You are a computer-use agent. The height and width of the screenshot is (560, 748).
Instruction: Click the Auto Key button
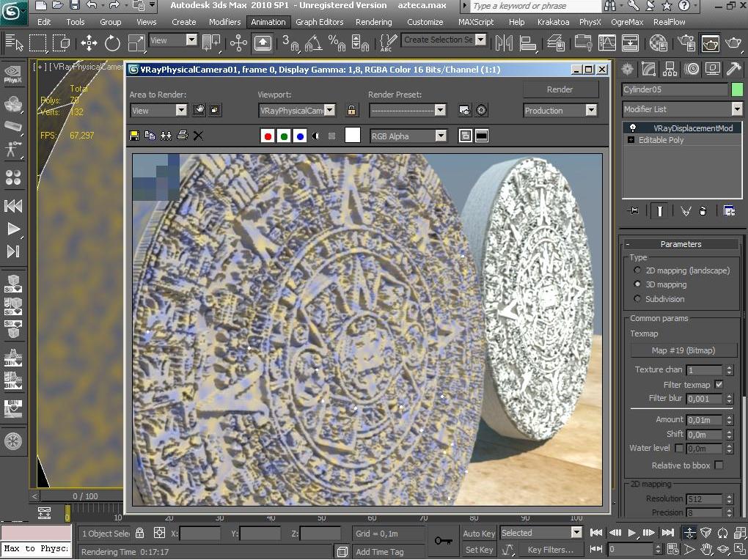point(479,534)
